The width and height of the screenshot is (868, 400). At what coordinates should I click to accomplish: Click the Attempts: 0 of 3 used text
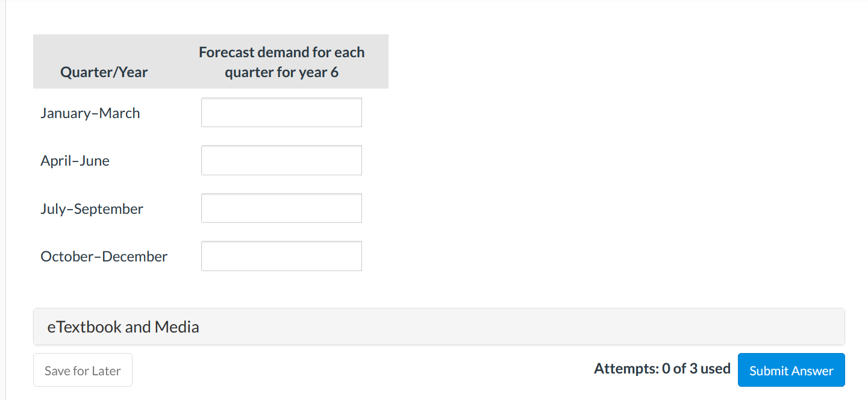click(x=662, y=369)
